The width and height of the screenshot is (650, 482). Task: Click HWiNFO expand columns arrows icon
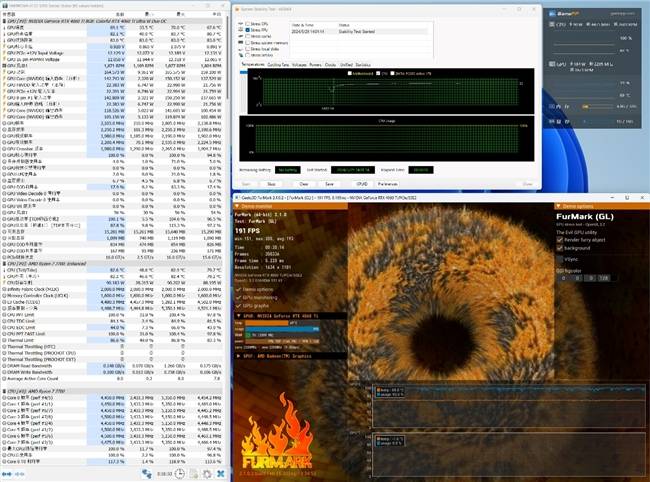pyautogui.click(x=6, y=473)
